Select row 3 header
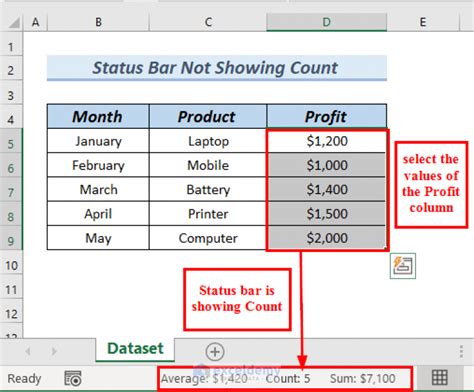 click(11, 93)
